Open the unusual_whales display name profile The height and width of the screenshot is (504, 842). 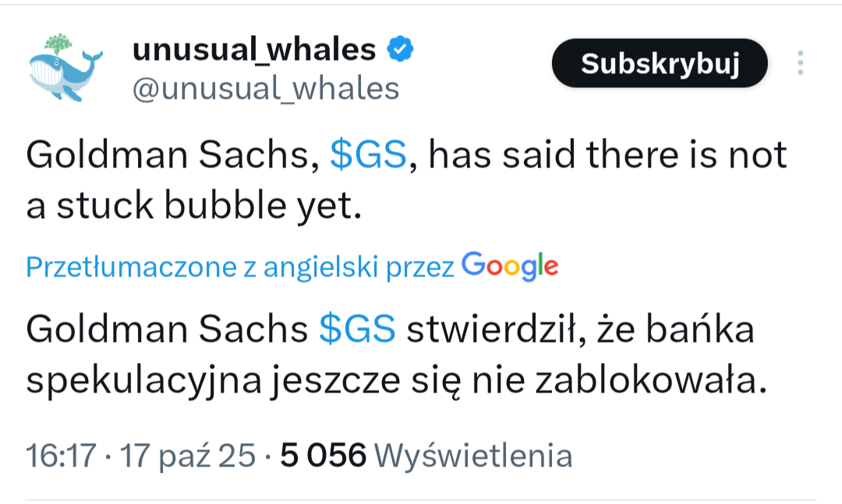[254, 51]
